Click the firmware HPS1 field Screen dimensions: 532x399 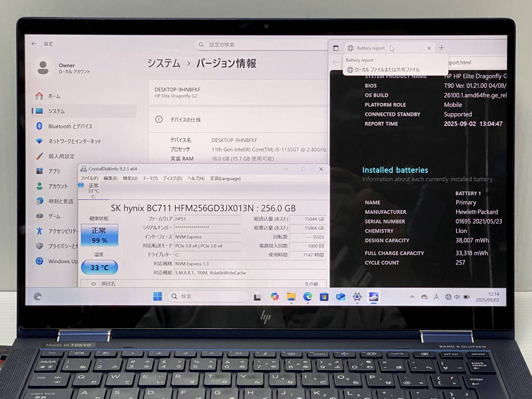coord(207,219)
